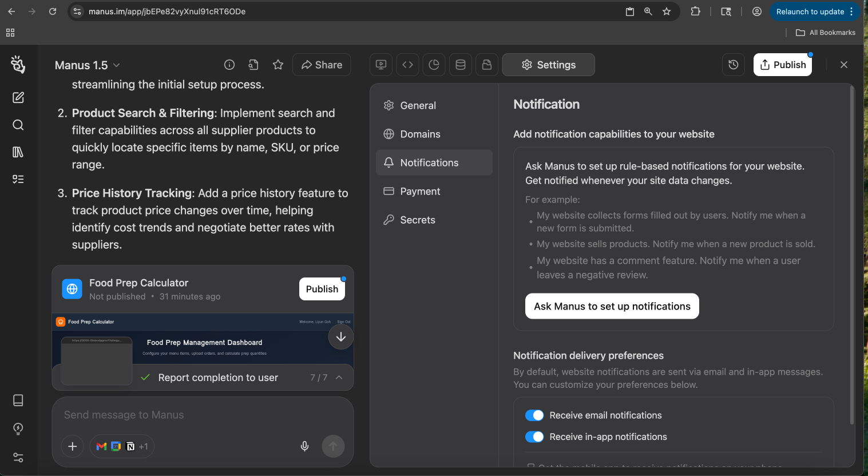The image size is (868, 476).
Task: Turn off Receive email notifications toggle
Action: (x=534, y=415)
